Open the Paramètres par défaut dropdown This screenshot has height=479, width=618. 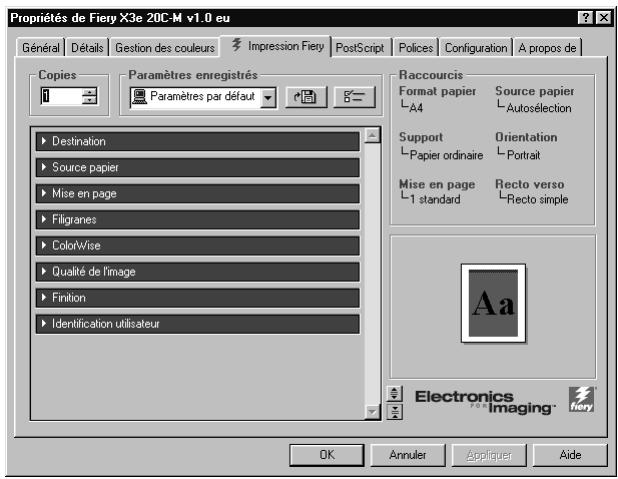[x=268, y=97]
